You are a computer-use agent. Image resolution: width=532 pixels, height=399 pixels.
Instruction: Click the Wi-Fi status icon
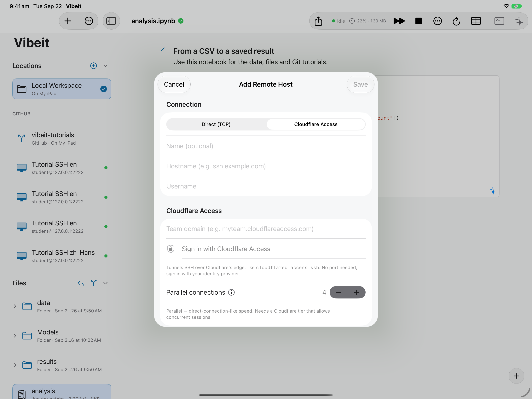506,6
